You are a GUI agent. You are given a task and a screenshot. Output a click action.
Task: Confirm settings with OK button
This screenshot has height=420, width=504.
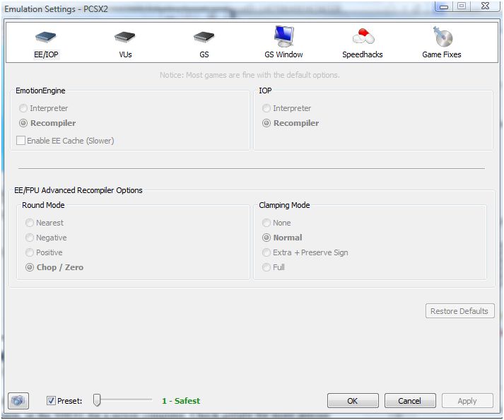pyautogui.click(x=353, y=401)
